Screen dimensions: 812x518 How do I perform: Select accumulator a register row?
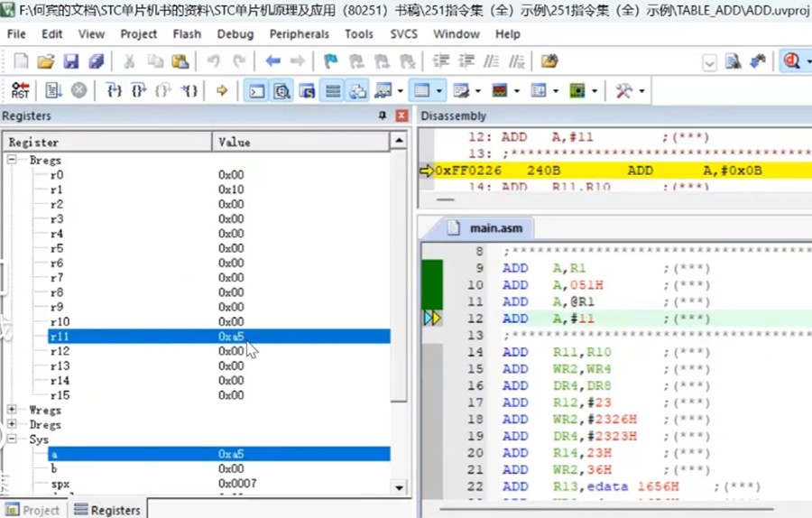(219, 454)
